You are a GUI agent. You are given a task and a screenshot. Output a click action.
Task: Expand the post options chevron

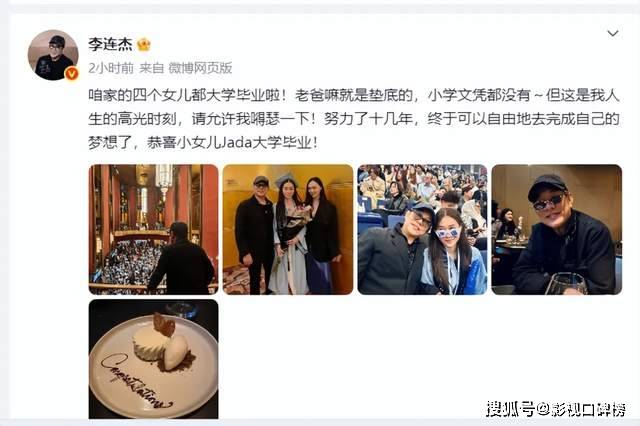click(613, 33)
